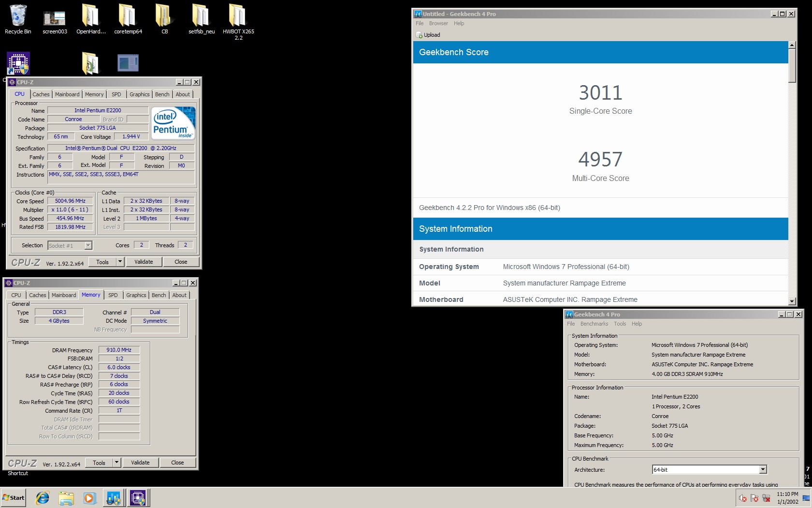812x508 pixels.
Task: Click the Geekbench 4 Pro results window title icon
Action: (418, 14)
